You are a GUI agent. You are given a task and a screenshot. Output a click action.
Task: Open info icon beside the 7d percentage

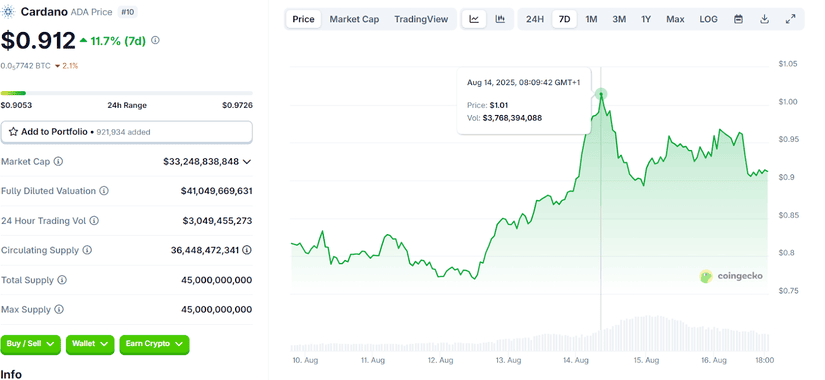[x=155, y=40]
